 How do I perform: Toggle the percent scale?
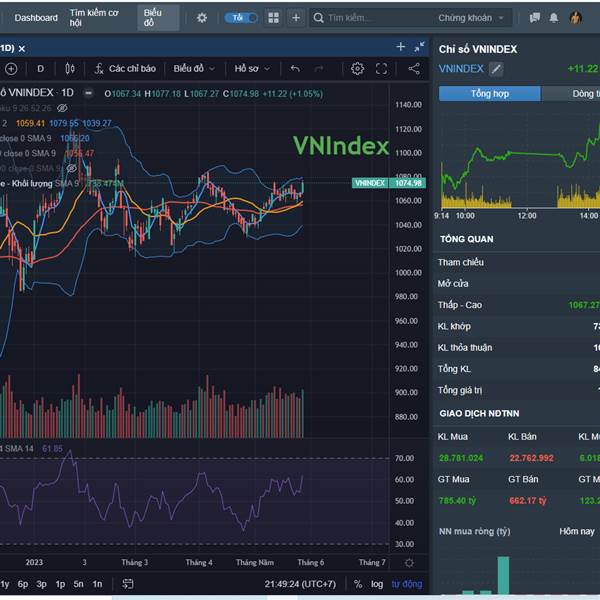(358, 584)
